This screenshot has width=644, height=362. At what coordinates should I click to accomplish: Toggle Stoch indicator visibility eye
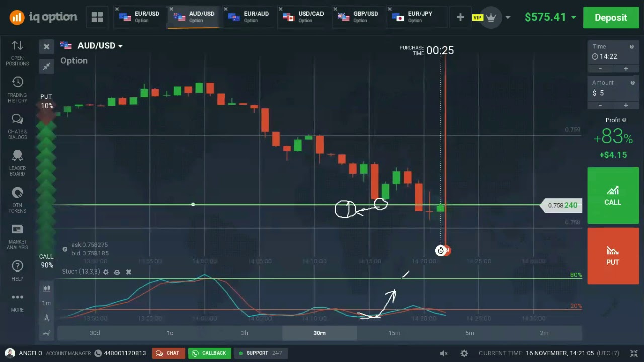(117, 272)
